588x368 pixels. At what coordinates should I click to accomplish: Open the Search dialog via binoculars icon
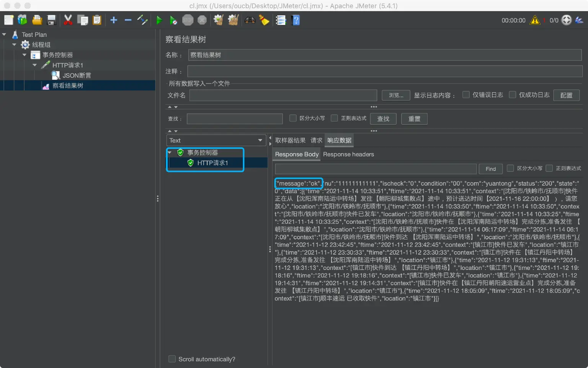click(250, 20)
